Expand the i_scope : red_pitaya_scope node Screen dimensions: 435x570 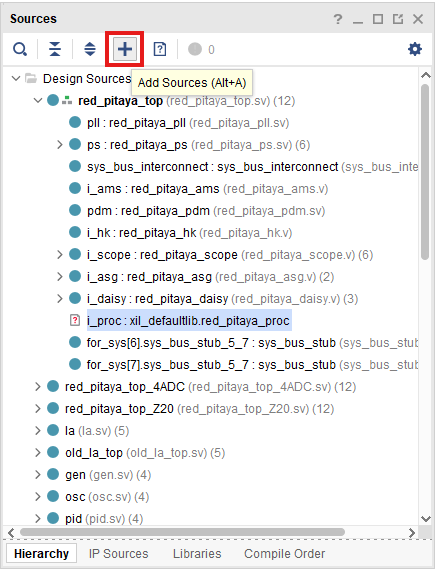60,255
